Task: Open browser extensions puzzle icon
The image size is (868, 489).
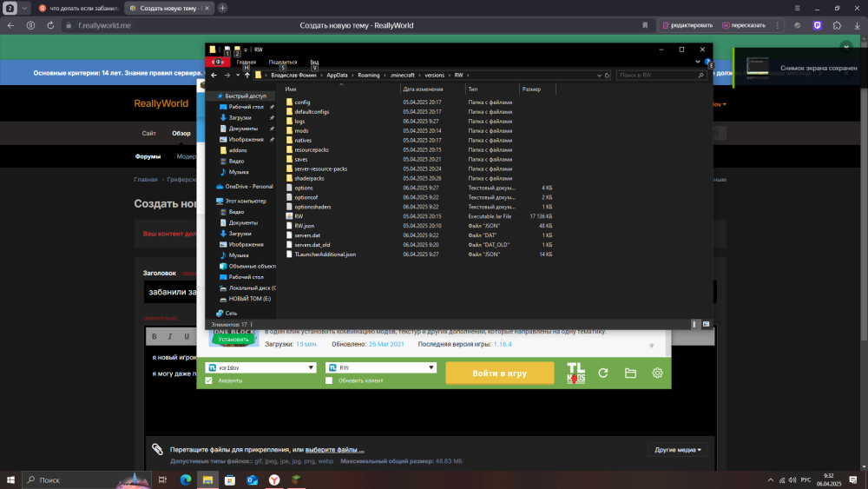Action: (x=837, y=25)
